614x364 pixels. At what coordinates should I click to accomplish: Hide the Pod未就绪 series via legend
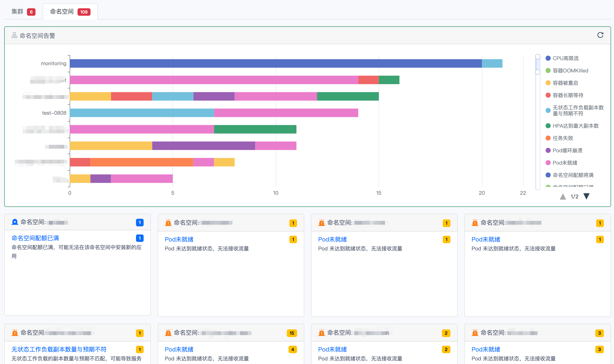[x=564, y=163]
